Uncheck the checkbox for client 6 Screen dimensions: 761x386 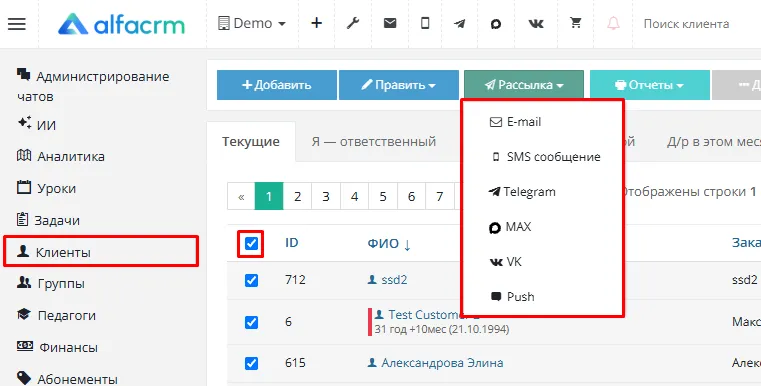coord(251,322)
